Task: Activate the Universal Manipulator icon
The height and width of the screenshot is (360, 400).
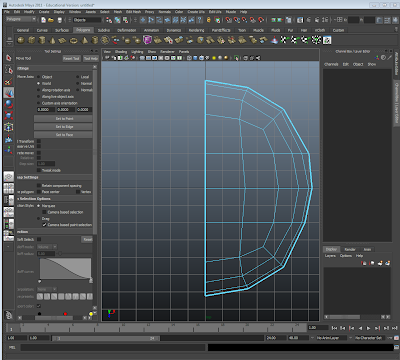Action: tap(9, 127)
